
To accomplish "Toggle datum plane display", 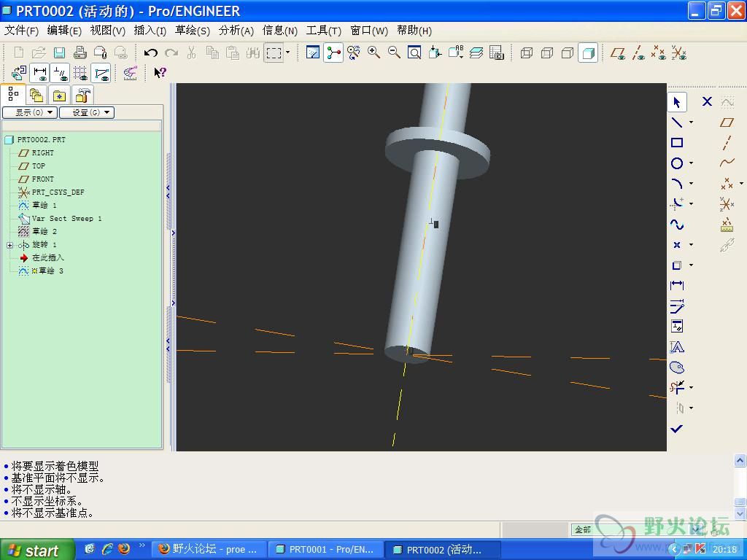I will (x=618, y=52).
